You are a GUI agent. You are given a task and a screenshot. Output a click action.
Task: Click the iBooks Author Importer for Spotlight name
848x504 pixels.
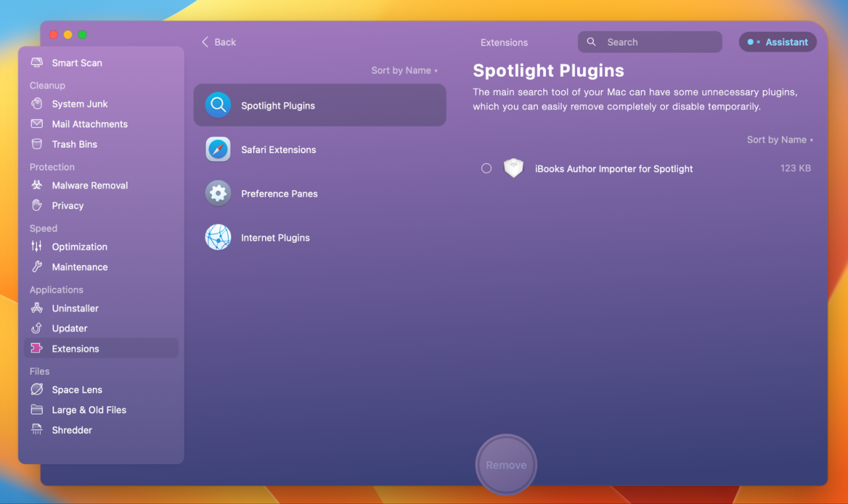point(614,169)
